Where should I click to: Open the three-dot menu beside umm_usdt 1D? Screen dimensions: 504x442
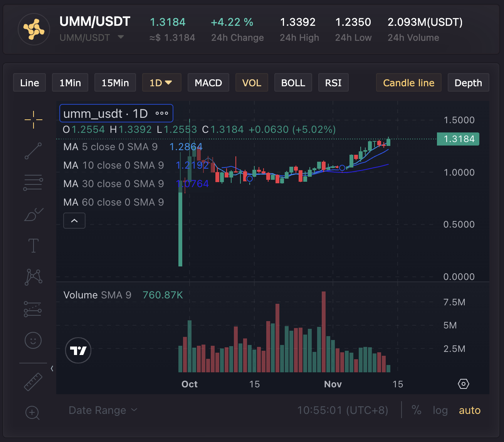pyautogui.click(x=162, y=113)
